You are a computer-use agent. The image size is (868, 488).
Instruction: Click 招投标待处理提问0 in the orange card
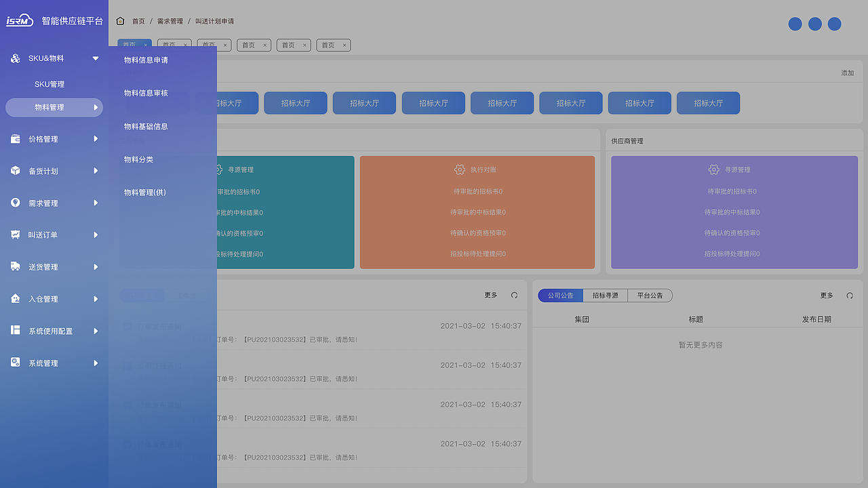coord(477,254)
